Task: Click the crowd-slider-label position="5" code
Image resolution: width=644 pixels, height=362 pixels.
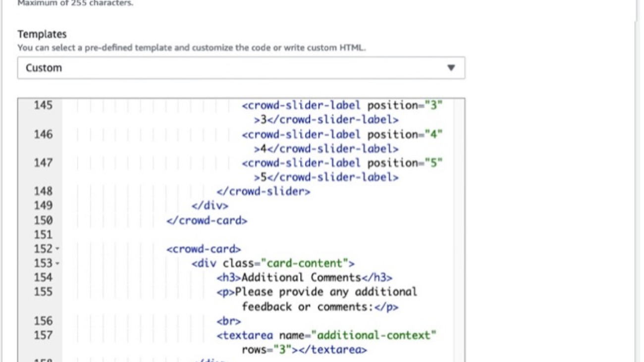Action: tap(342, 163)
